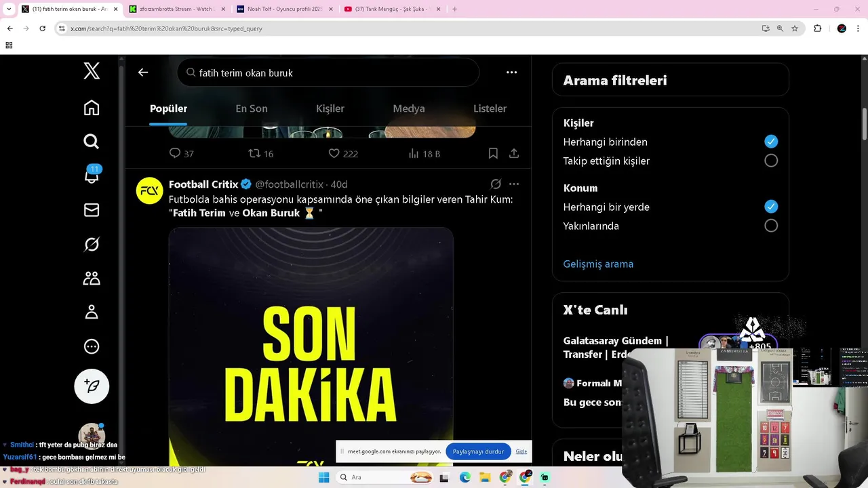The image size is (868, 488).
Task: Open Home from the sidebar
Action: 92,108
